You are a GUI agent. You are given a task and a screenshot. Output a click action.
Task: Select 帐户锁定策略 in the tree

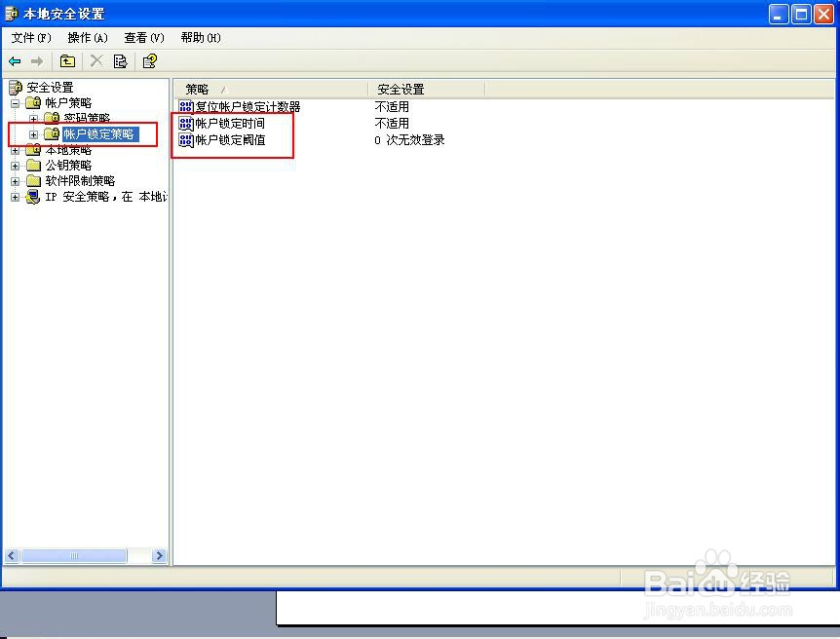click(100, 133)
